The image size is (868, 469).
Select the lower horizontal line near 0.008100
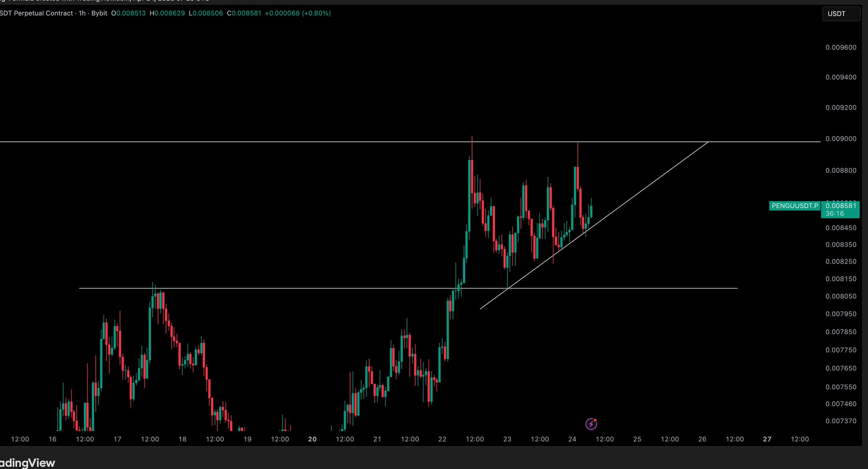tap(254, 288)
